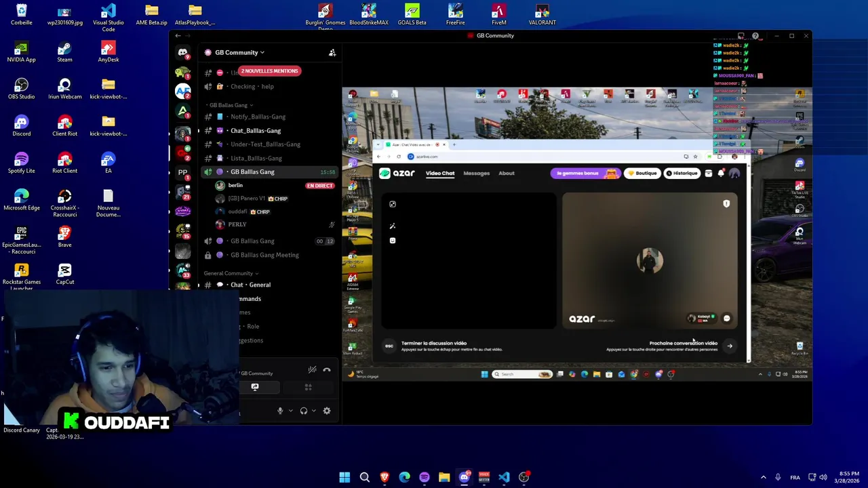Open Discord home direct messages icon

182,52
